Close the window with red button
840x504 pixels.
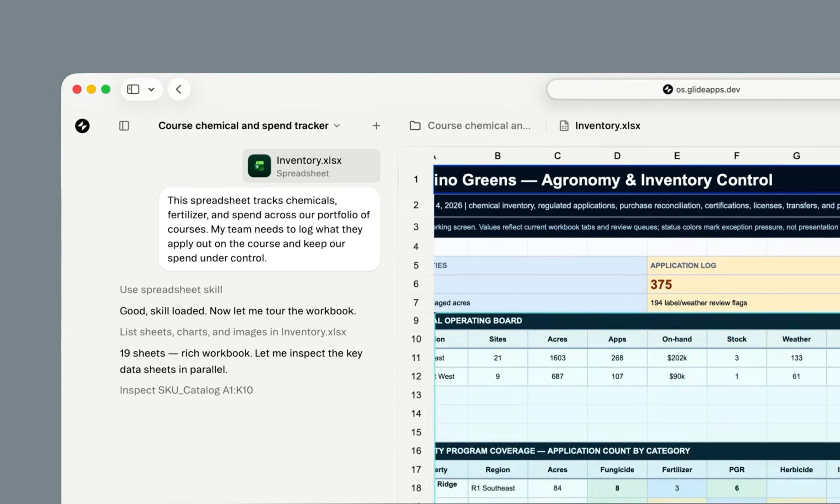click(77, 89)
